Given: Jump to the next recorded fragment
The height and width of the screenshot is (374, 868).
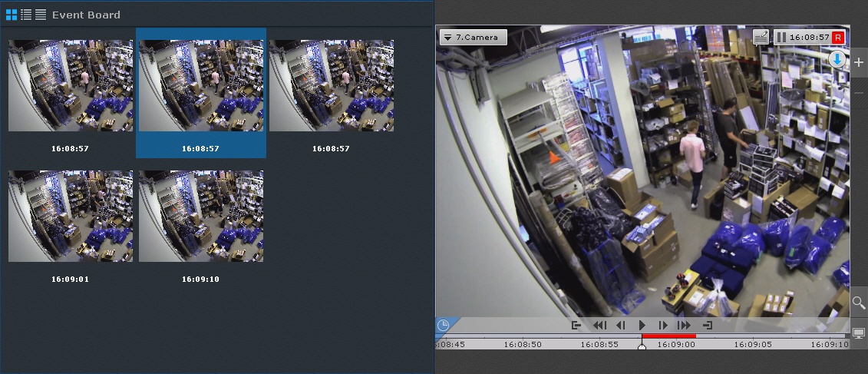Looking at the screenshot, I should pyautogui.click(x=684, y=326).
